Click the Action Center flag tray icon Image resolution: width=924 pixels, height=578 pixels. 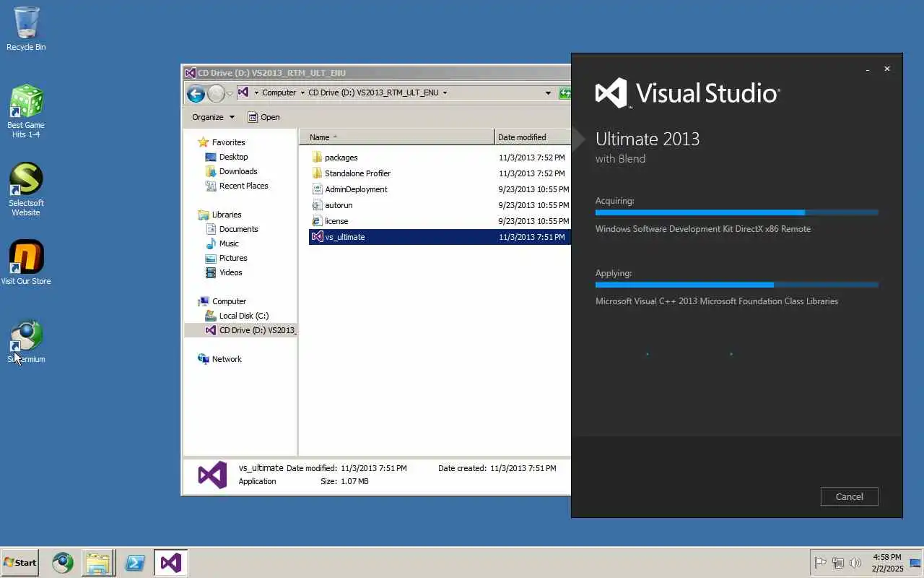(820, 562)
